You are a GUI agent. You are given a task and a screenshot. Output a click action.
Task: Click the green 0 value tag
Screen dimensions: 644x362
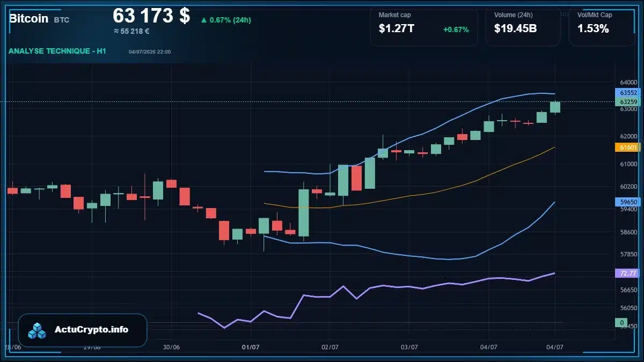pos(621,323)
